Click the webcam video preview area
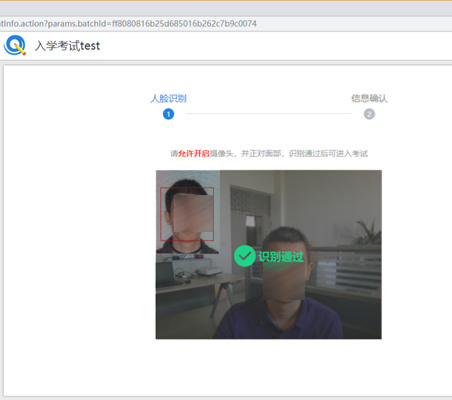Screen dimensions: 452x400 point(269,255)
